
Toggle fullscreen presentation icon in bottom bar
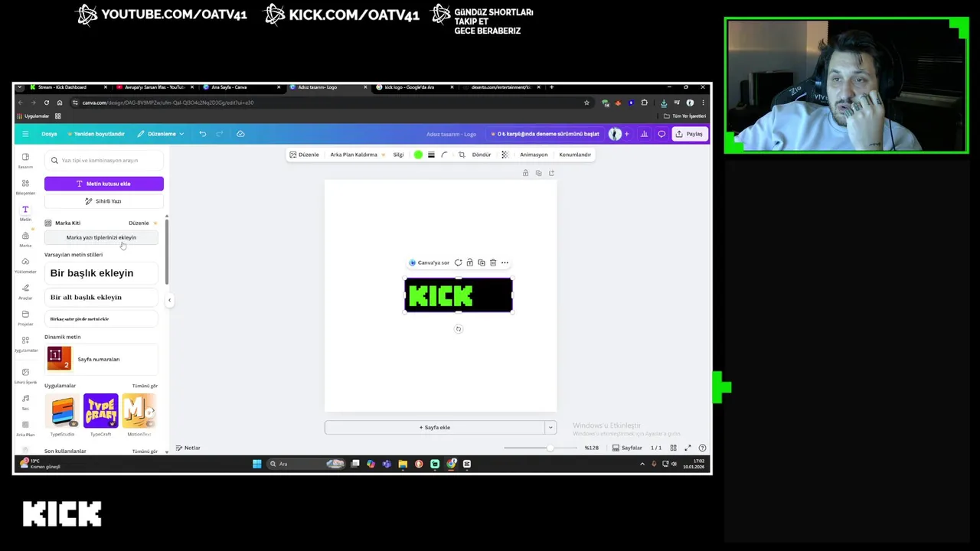688,448
